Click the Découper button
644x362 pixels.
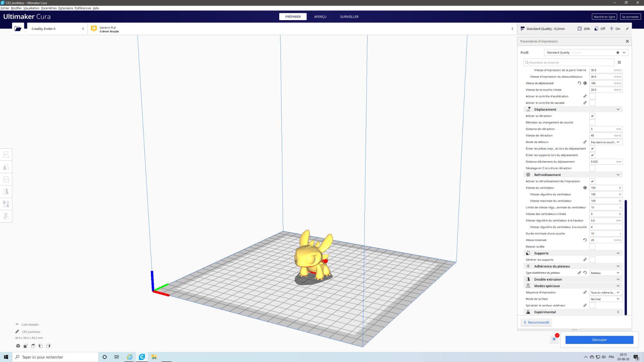pyautogui.click(x=599, y=340)
